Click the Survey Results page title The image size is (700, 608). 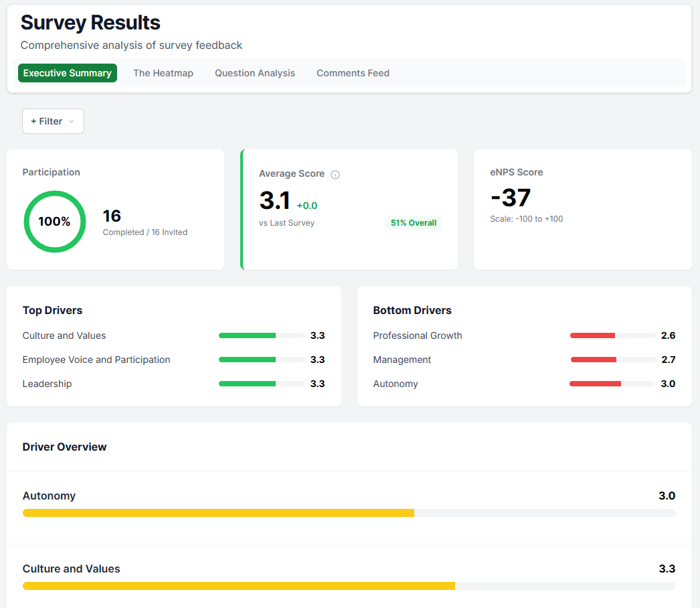(x=90, y=22)
